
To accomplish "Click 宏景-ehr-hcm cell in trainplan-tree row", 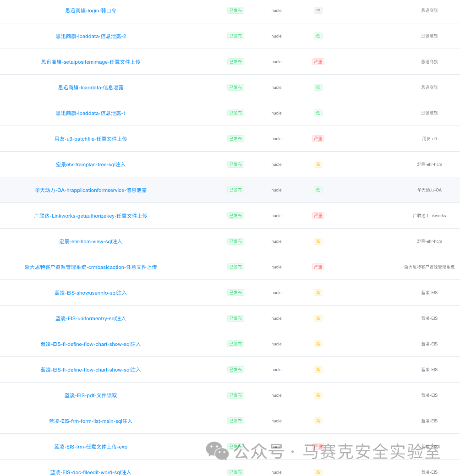I will pos(429,164).
